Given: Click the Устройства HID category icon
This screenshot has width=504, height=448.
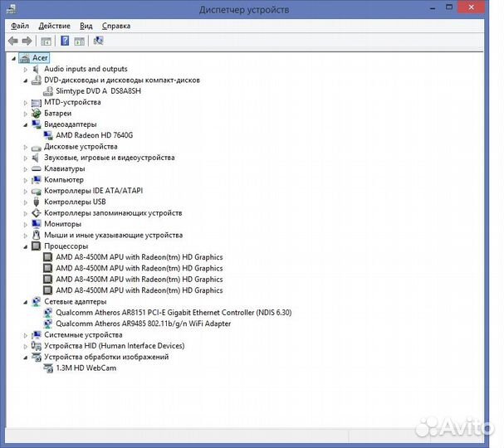Looking at the screenshot, I should point(37,346).
